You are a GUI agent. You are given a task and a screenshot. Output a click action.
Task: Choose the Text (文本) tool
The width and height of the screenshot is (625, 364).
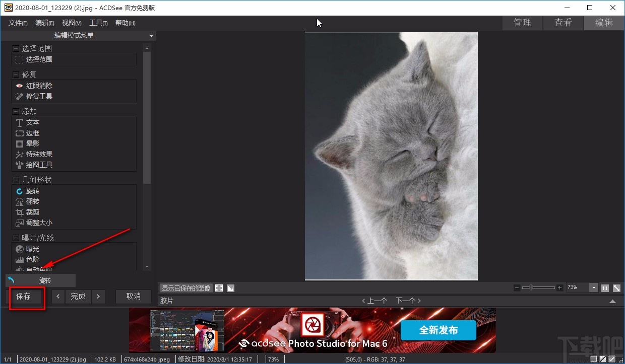(32, 122)
